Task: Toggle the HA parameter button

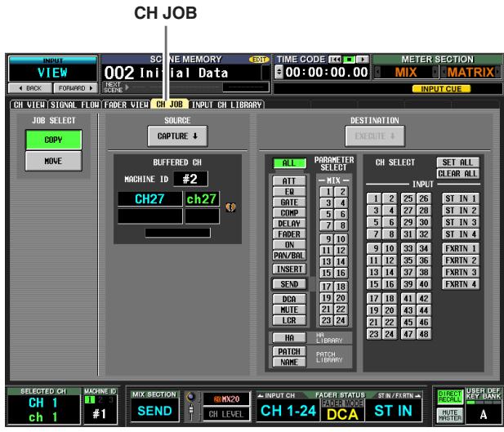Action: (289, 338)
